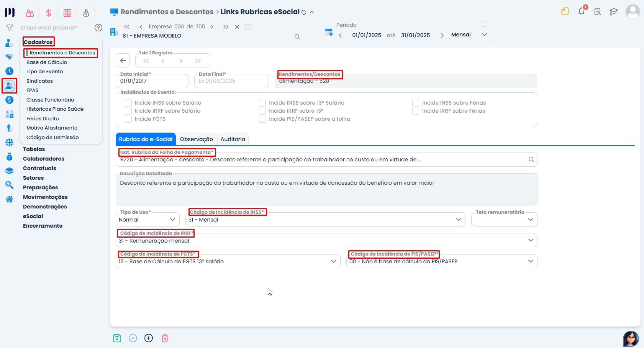Open the document search icon in header
This screenshot has height=348, width=644.
(598, 11)
